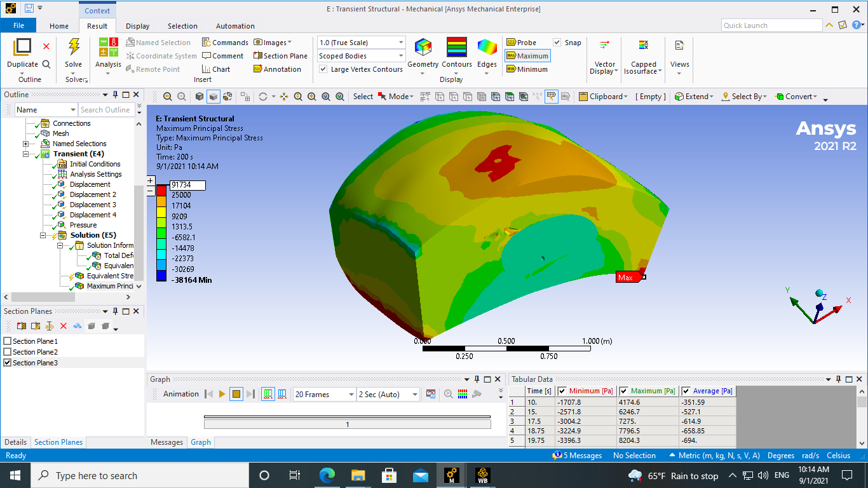
Task: Expand the Named Selections tree node
Action: point(26,144)
